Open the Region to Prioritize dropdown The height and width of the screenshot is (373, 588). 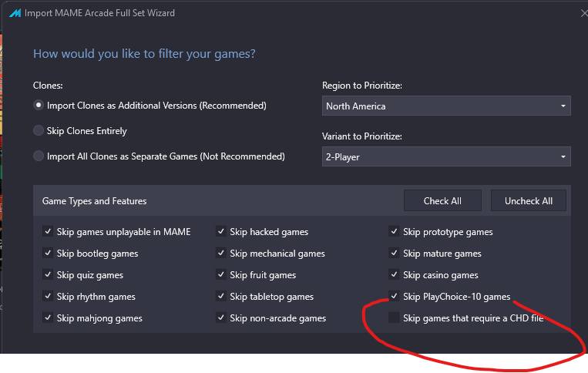(446, 106)
